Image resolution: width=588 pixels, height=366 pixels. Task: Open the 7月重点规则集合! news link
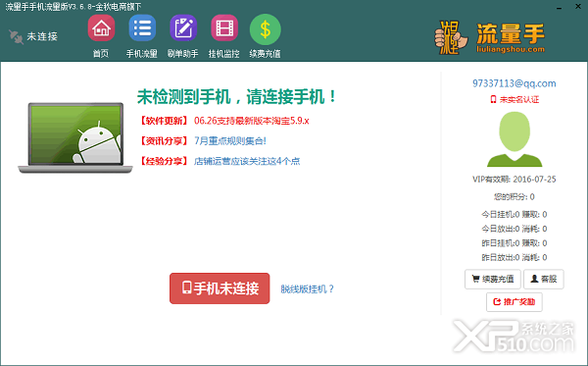coord(230,140)
